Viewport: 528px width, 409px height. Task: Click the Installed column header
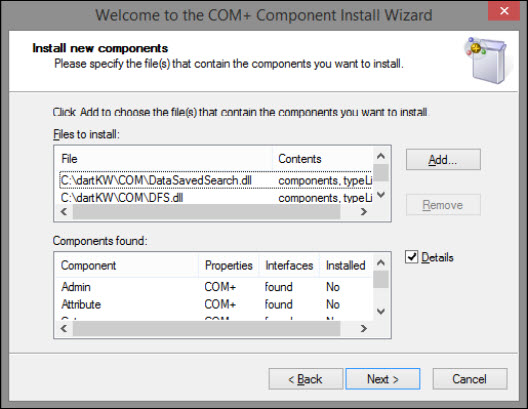(x=345, y=265)
